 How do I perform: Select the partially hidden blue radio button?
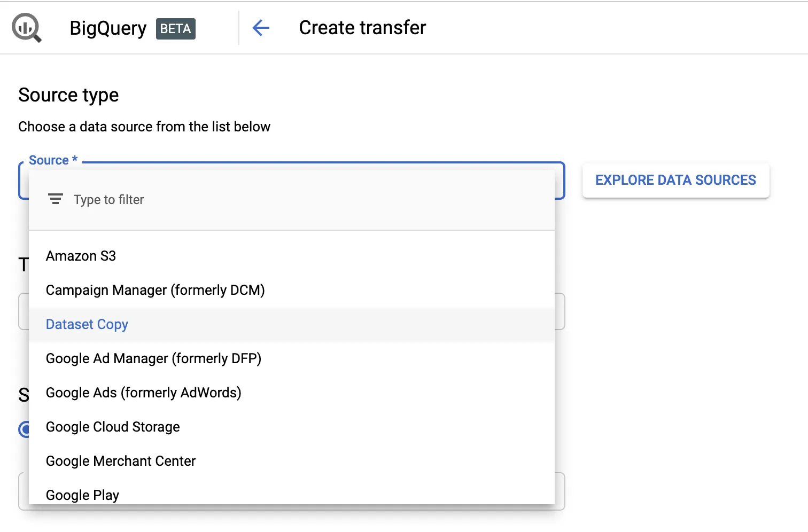24,429
